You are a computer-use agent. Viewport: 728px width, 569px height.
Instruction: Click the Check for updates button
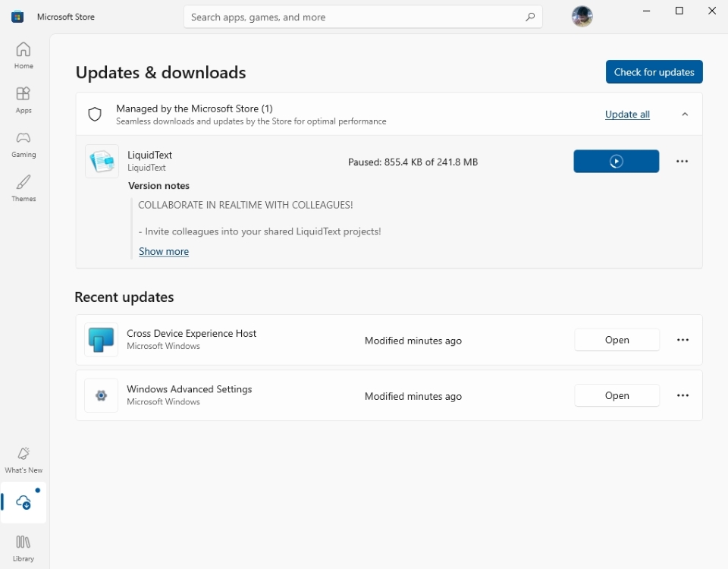coord(654,71)
